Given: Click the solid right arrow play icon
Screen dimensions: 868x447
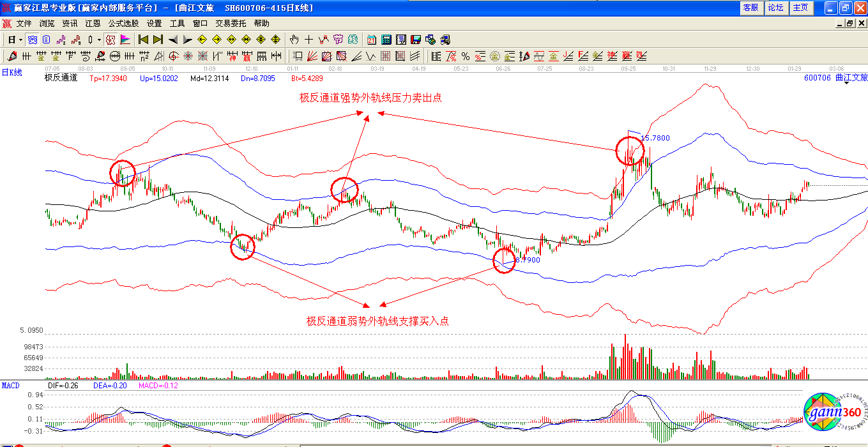Looking at the screenshot, I should tap(187, 40).
